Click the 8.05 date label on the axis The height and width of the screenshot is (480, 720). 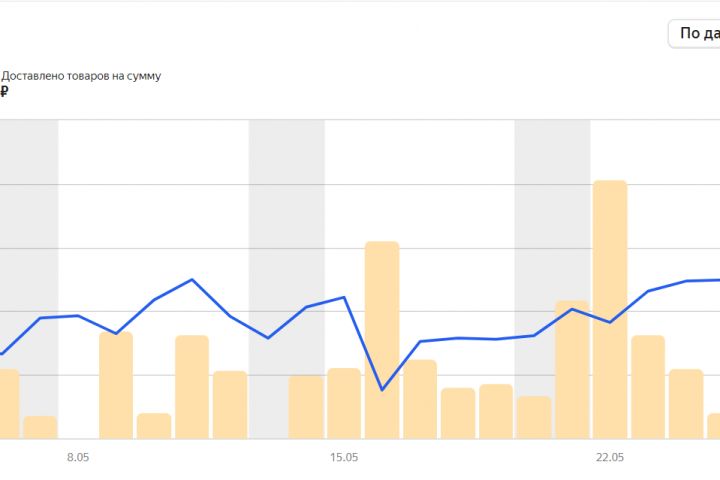pyautogui.click(x=78, y=457)
